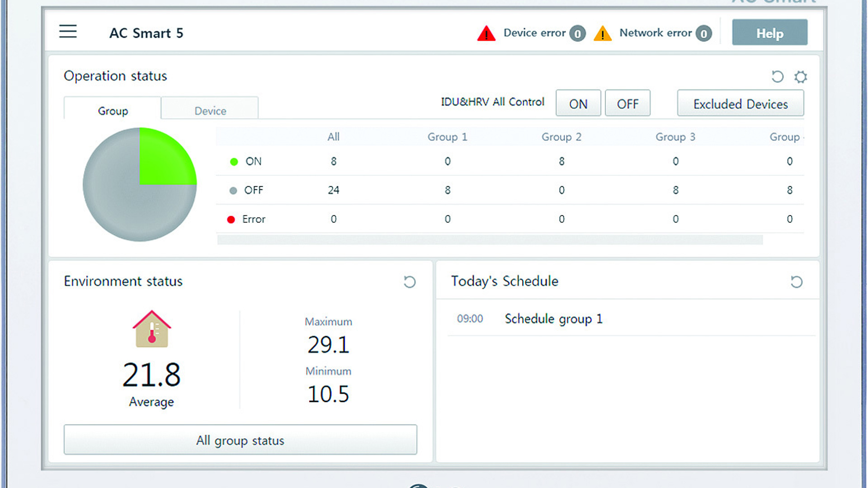The image size is (868, 488).
Task: Open the 09:00 Schedule group 1 entry
Action: 552,319
